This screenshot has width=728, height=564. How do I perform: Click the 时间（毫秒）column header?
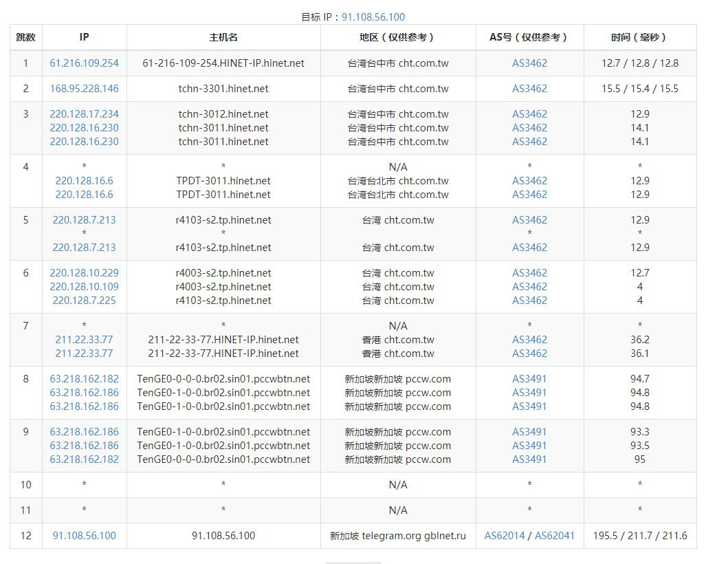pyautogui.click(x=639, y=38)
